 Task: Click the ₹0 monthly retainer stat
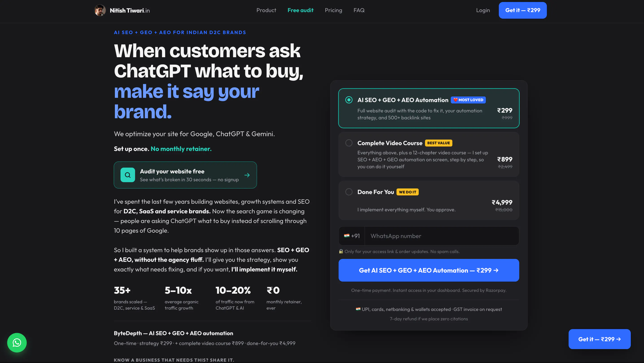pos(284,298)
